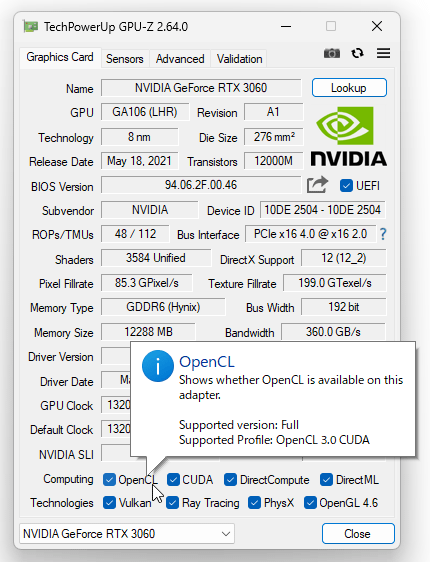
Task: Switch to the Graphics Card tab
Action: tap(60, 57)
